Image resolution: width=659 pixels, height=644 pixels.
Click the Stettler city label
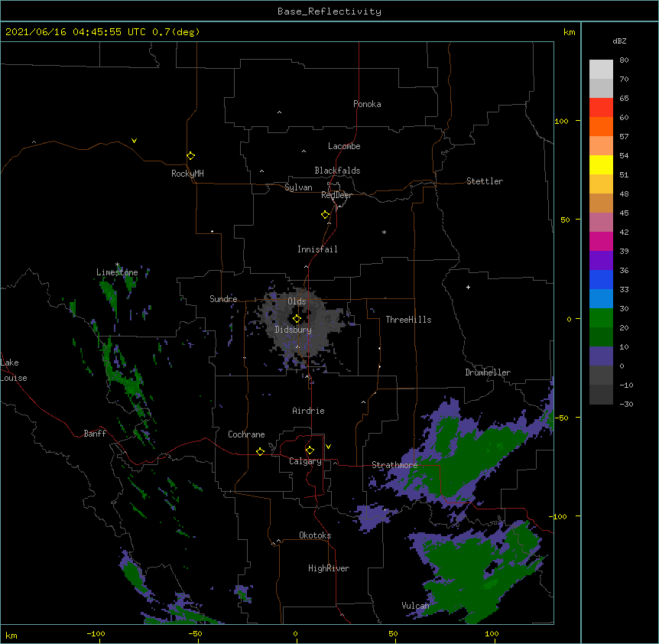point(485,181)
